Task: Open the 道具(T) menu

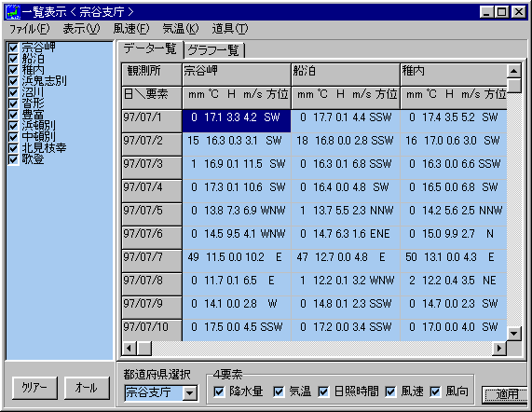Action: click(230, 29)
